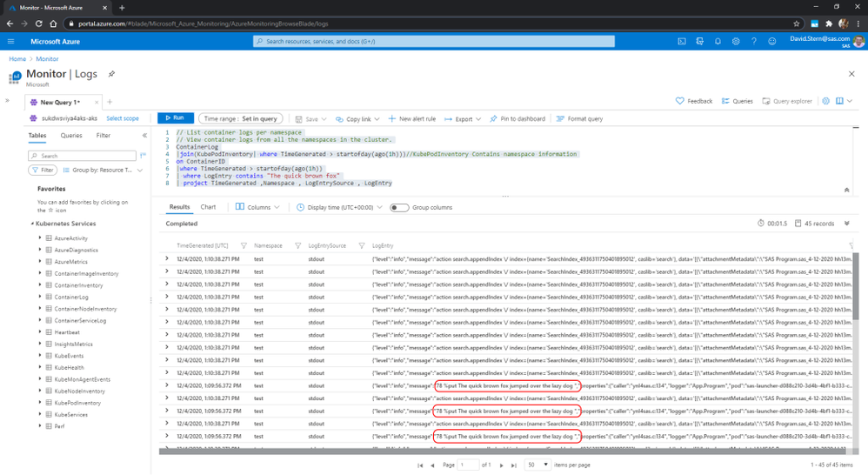Pin Monitor Logs blade with pushpin icon
868x475 pixels.
tap(111, 75)
